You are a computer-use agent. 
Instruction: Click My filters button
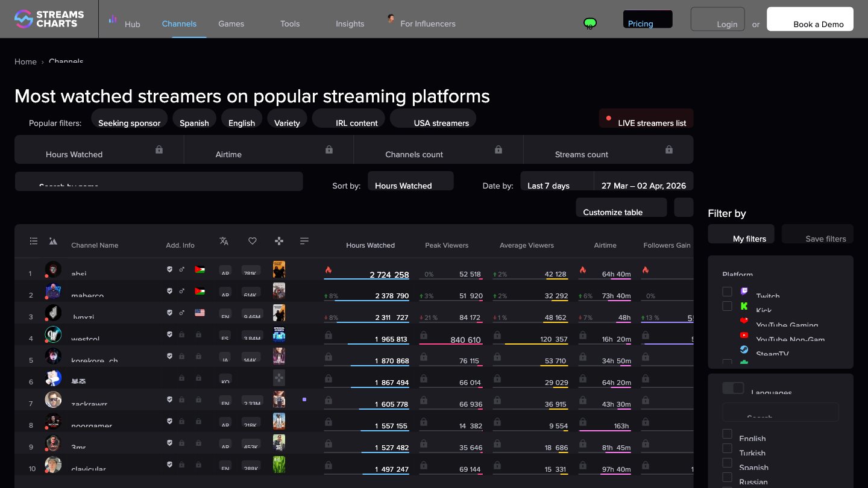[x=741, y=234]
